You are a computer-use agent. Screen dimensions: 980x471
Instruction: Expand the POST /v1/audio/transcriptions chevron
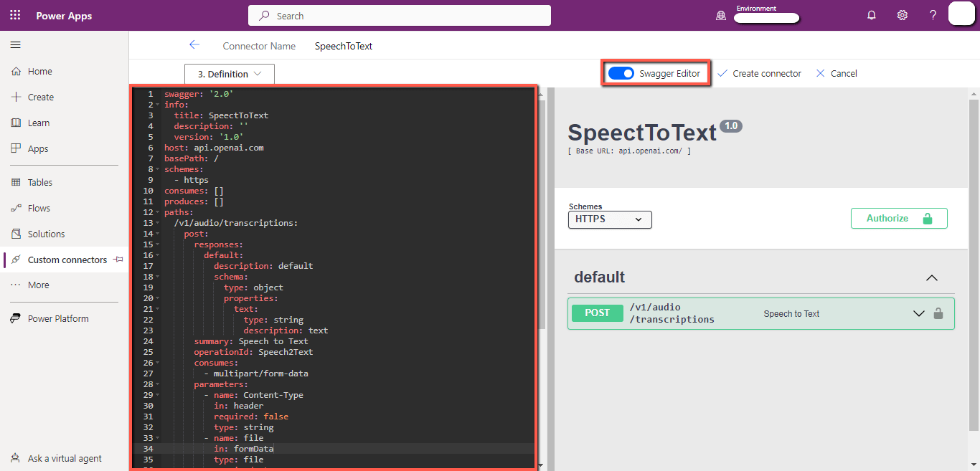coord(918,313)
